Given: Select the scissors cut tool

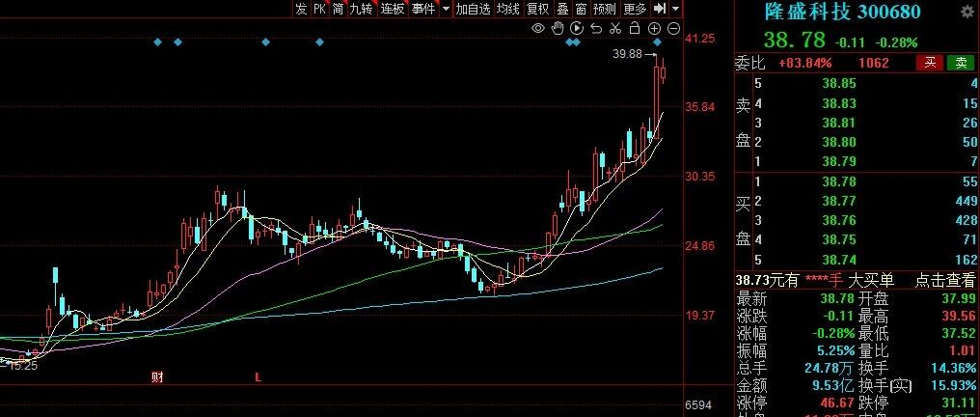Looking at the screenshot, I should tap(615, 28).
